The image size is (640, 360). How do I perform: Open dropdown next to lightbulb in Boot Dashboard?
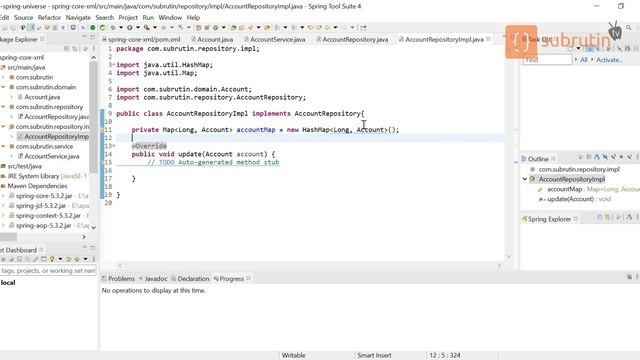click(x=60, y=259)
